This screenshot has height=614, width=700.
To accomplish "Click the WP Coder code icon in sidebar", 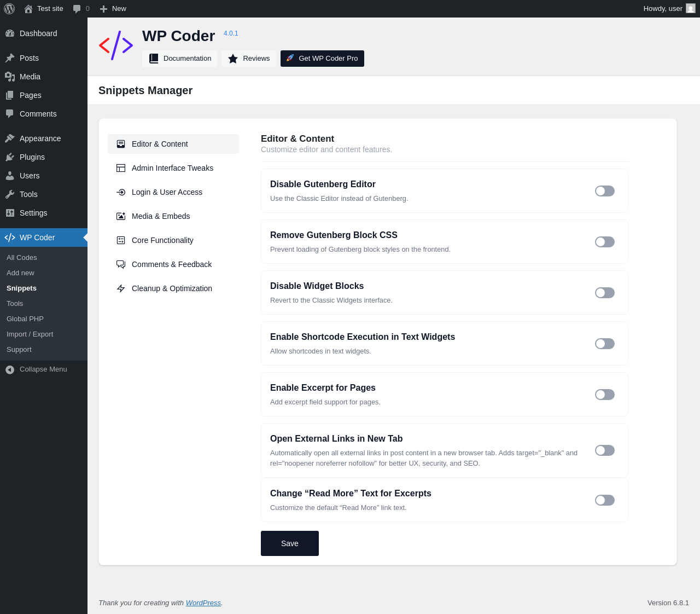I will click(10, 238).
